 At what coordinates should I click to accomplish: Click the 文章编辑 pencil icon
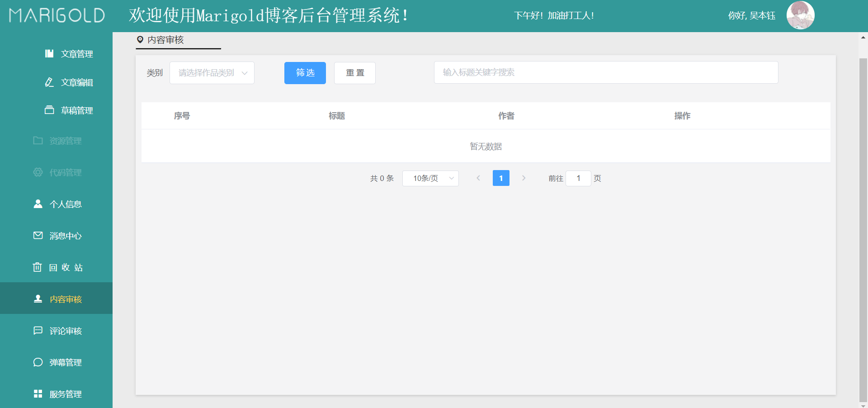click(50, 82)
